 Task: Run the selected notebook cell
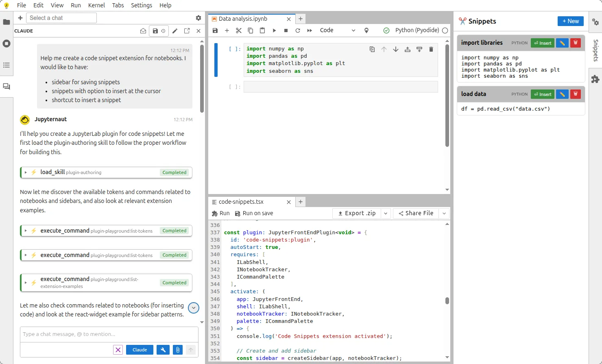(274, 31)
